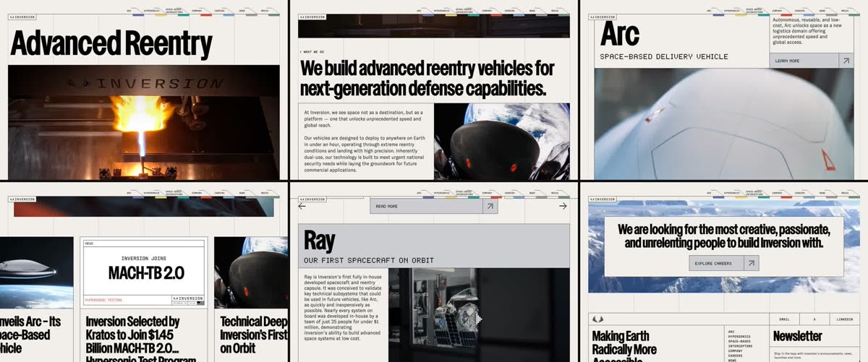This screenshot has width=868, height=362.
Task: Open the 'Inversion Joins MACH-TB 2.0' news card image
Action: [144, 273]
